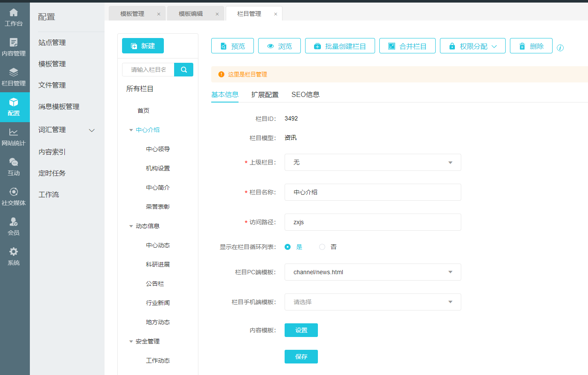Screen dimensions: 588x375
Task: Click the 访问路径 input field
Action: click(373, 222)
